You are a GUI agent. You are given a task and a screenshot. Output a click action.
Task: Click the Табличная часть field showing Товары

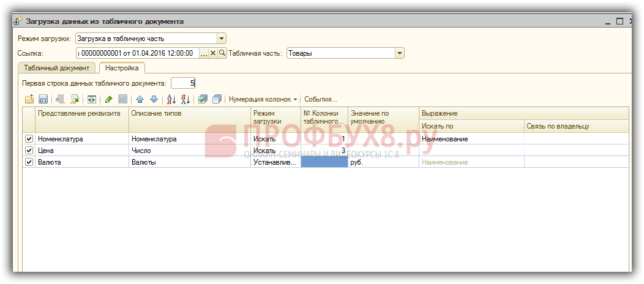tap(341, 53)
